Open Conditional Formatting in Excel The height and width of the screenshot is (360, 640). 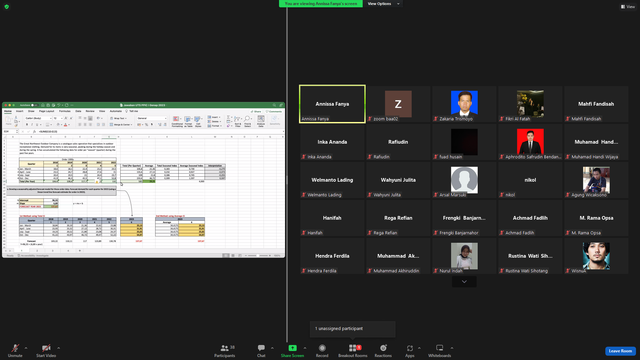177,122
